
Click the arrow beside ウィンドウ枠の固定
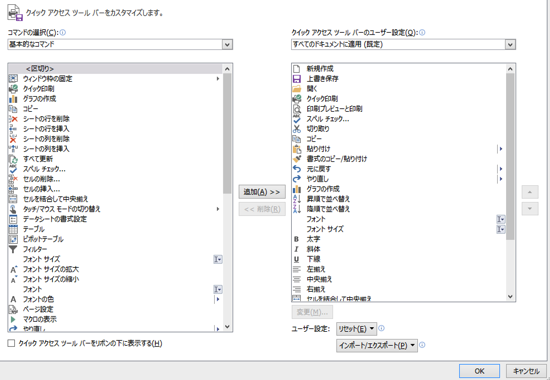[x=218, y=79]
